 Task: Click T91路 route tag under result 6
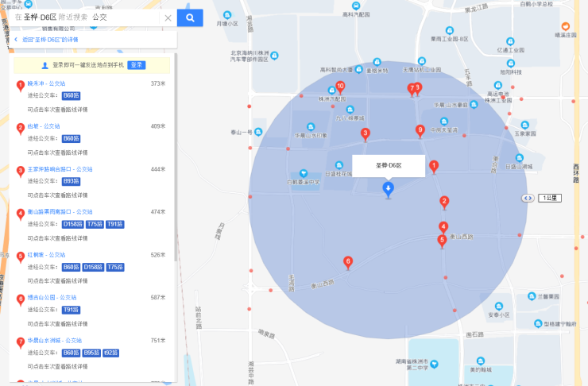point(72,310)
